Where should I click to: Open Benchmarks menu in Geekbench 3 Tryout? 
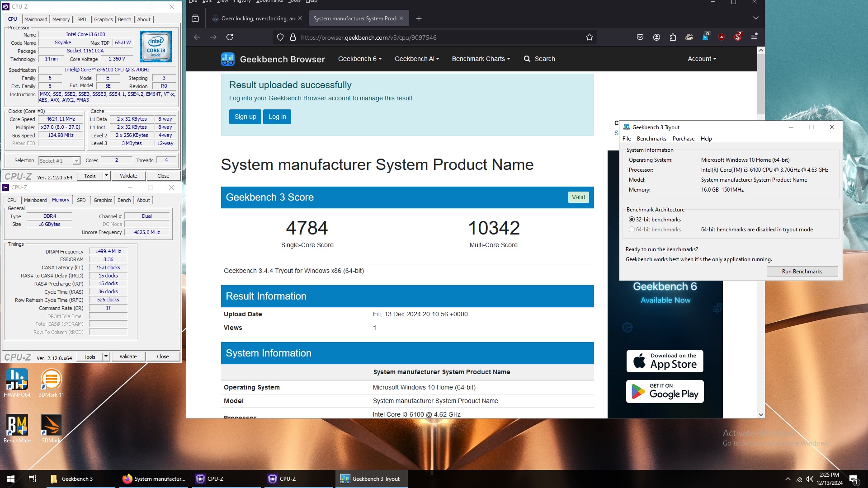click(651, 139)
